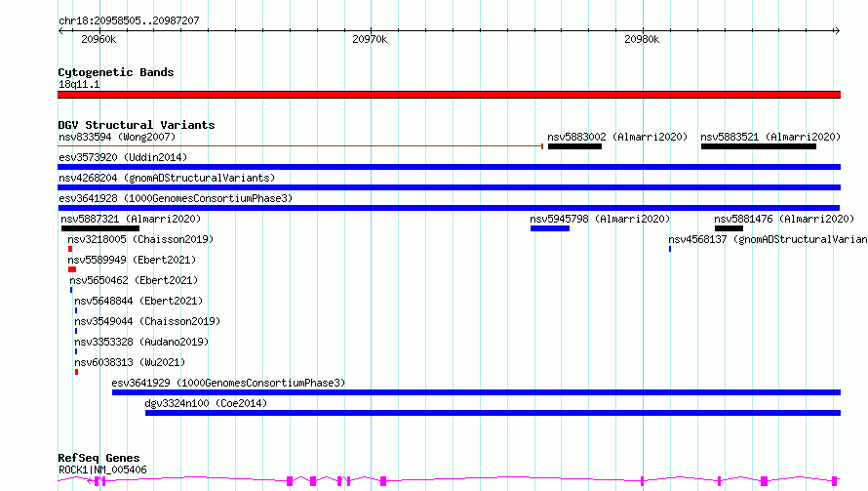Open nsv3353328 (Audano2019) variant label

141,342
